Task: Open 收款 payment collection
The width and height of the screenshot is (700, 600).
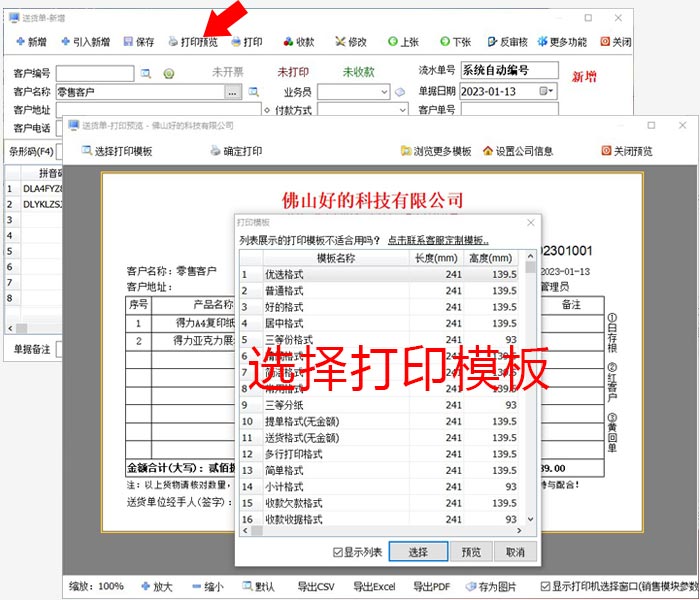Action: (x=299, y=42)
